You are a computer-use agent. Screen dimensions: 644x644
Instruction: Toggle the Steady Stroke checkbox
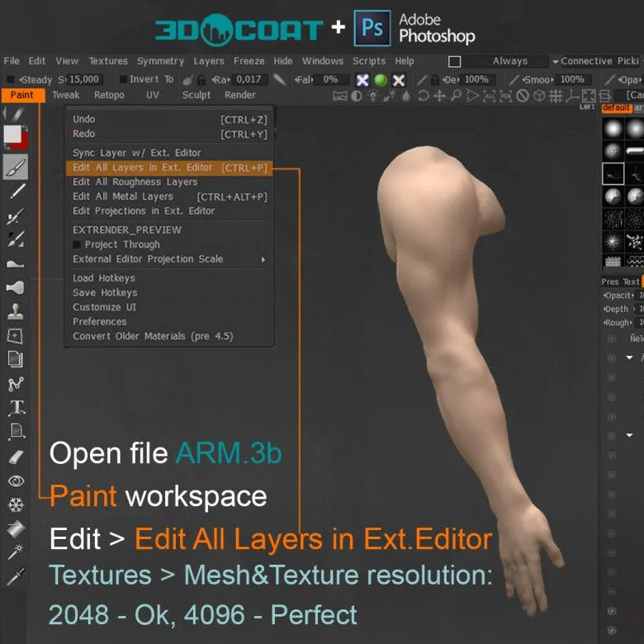11,79
